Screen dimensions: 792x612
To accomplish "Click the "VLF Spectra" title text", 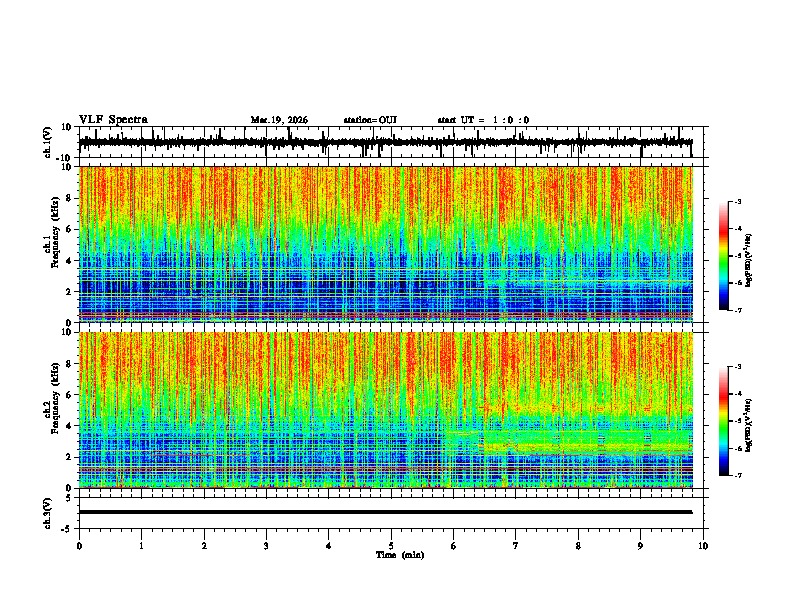I will [113, 120].
